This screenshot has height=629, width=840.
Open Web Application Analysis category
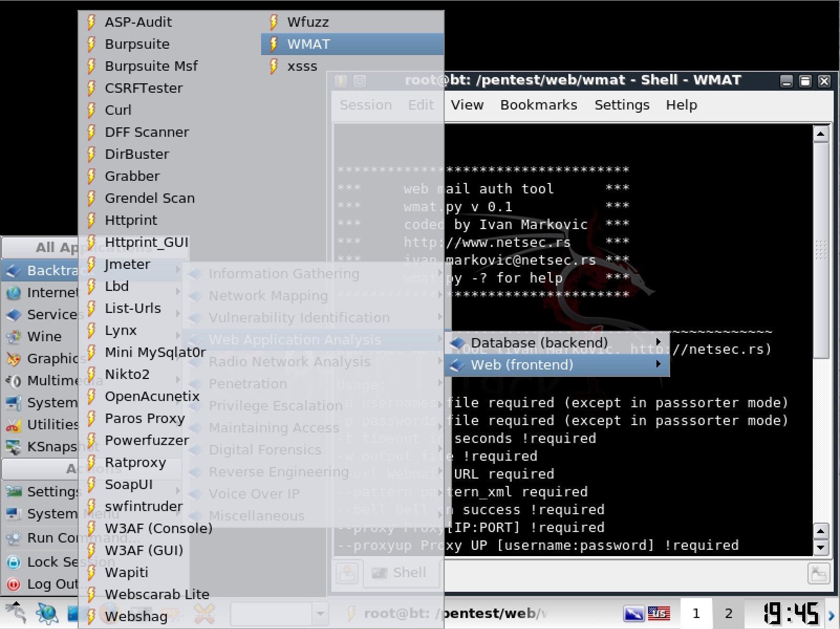316,340
